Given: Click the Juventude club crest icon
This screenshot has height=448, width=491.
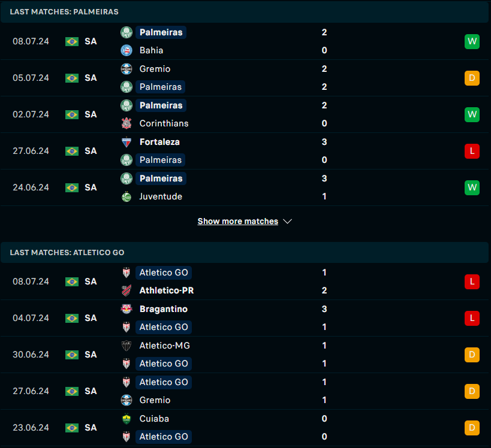Looking at the screenshot, I should point(126,197).
